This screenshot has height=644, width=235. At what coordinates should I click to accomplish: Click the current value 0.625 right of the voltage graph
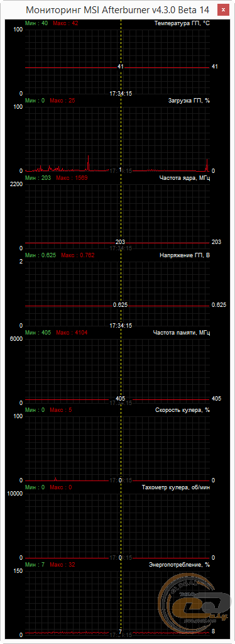(219, 305)
